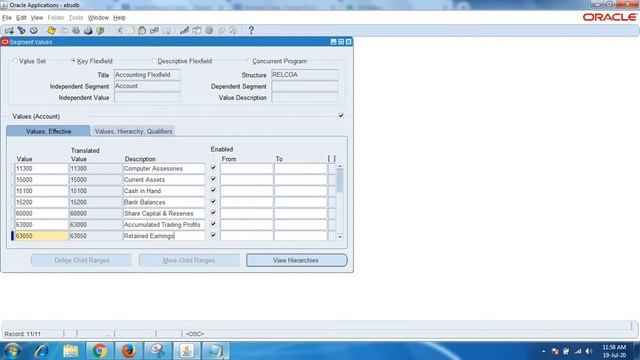Viewport: 640px width, 360px height.
Task: Open the Help menu
Action: (119, 18)
